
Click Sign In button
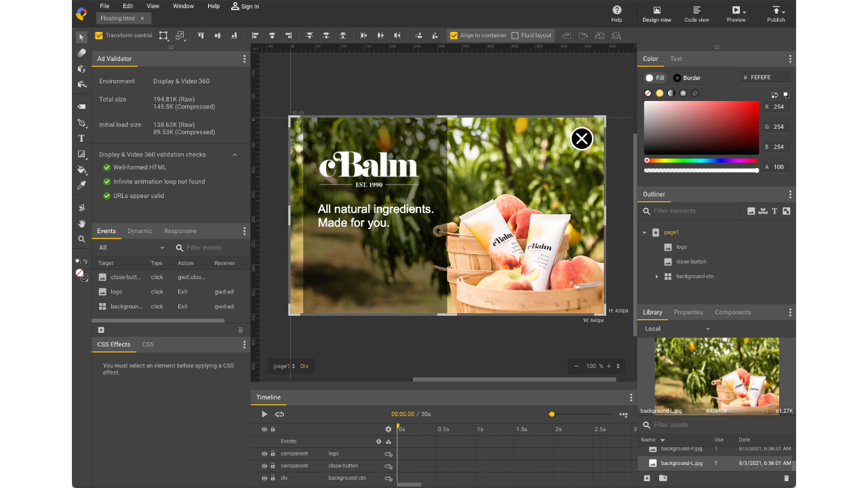(245, 6)
